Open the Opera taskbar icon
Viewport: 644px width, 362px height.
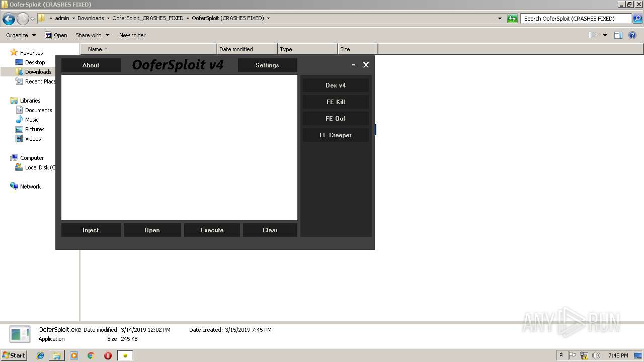point(108,355)
